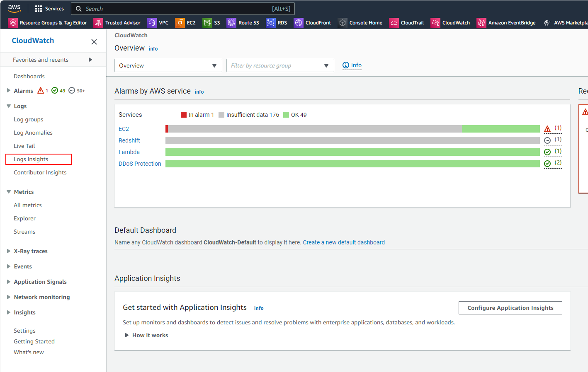Open the DDoS Protection service link
This screenshot has height=372, width=588.
pos(140,164)
